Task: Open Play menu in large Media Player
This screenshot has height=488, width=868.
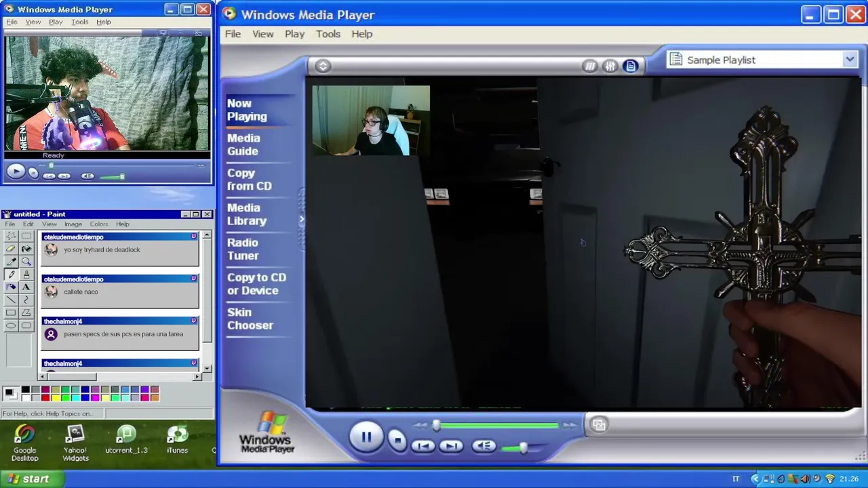Action: coord(294,34)
